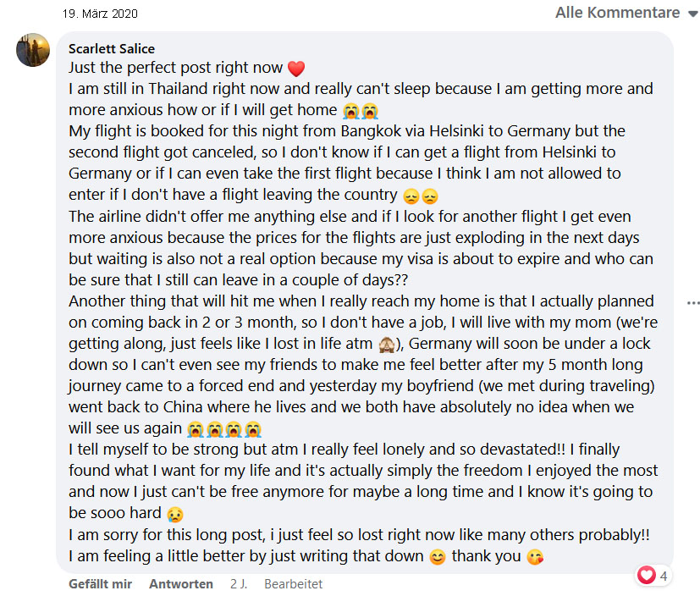700x596 pixels.
Task: Open Scarlett Salice's profile picture
Action: pos(33,50)
